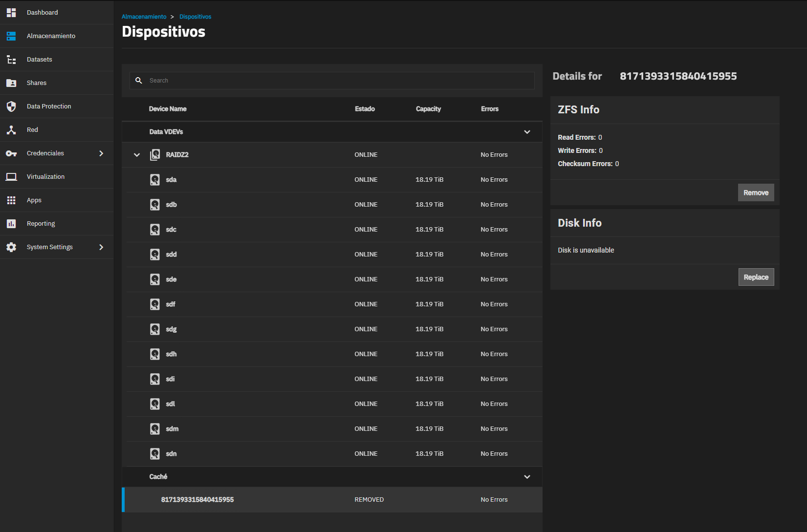Click the Data Protection shield icon
Viewport: 807px width, 532px height.
11,106
